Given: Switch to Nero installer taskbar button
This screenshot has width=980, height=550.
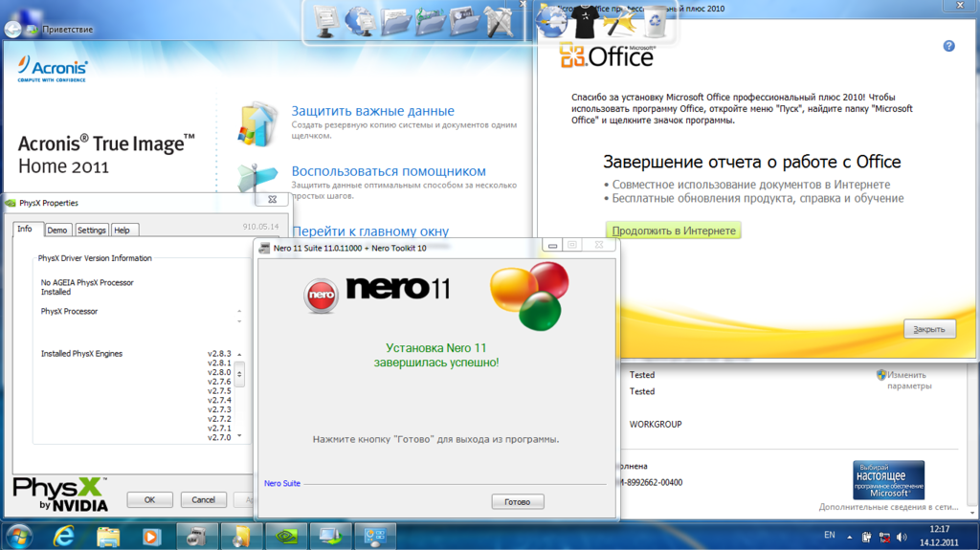Looking at the screenshot, I should point(197,537).
